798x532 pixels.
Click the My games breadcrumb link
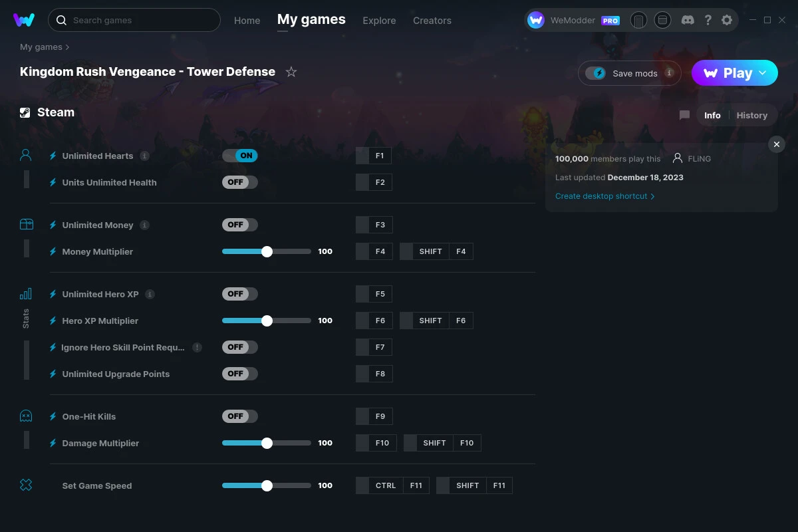(41, 47)
